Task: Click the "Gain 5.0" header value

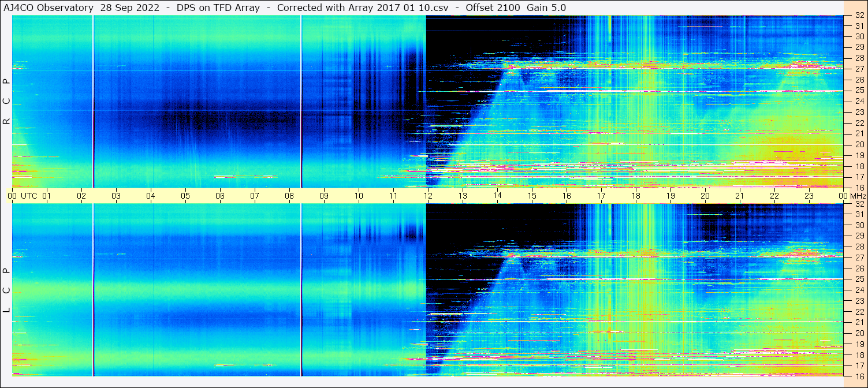Action: 546,8
